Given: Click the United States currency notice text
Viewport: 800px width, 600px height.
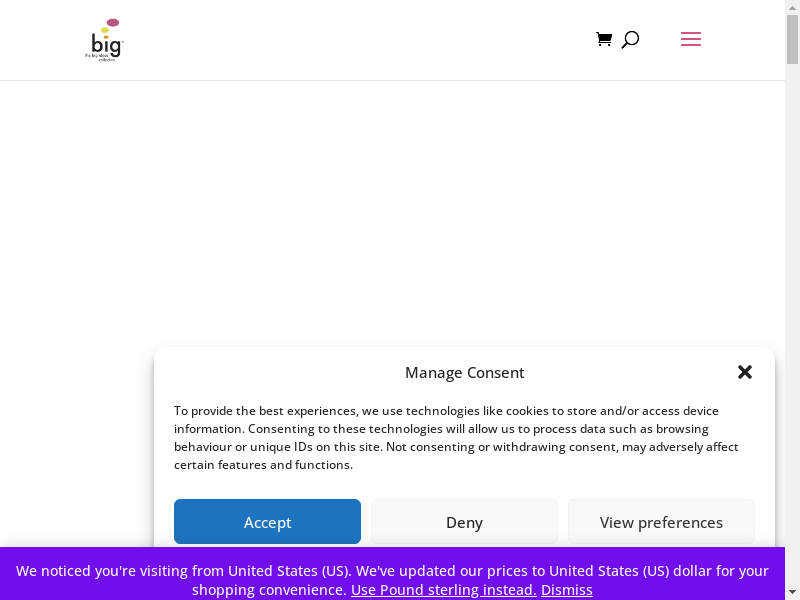Looking at the screenshot, I should coord(392,571).
